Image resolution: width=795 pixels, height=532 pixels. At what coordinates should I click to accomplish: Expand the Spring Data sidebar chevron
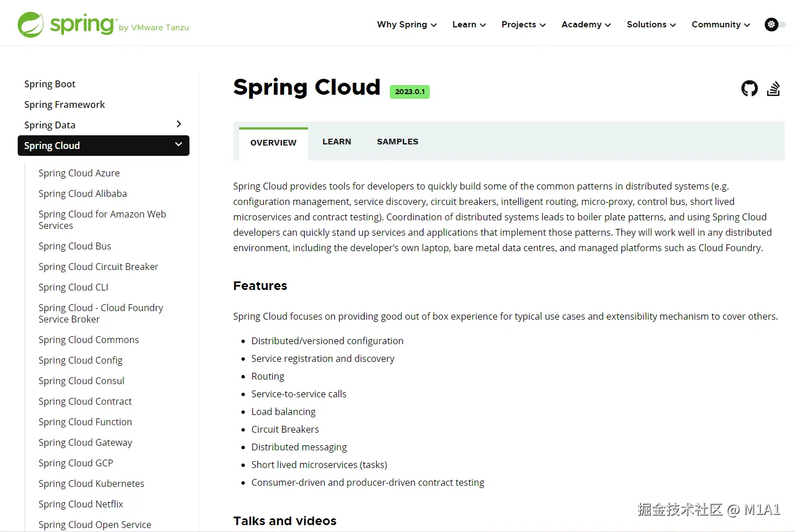click(179, 124)
